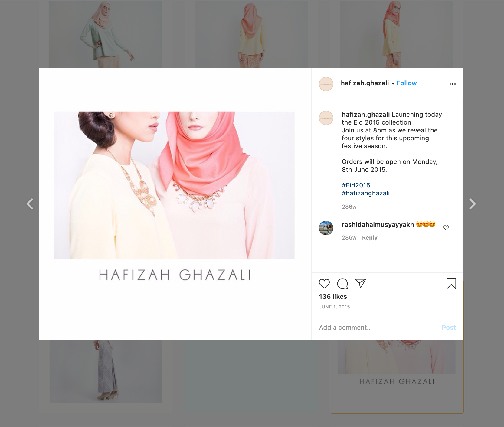Image resolution: width=504 pixels, height=427 pixels.
Task: Like rashidahalmusyayyakh's comment with small heart
Action: tap(446, 228)
